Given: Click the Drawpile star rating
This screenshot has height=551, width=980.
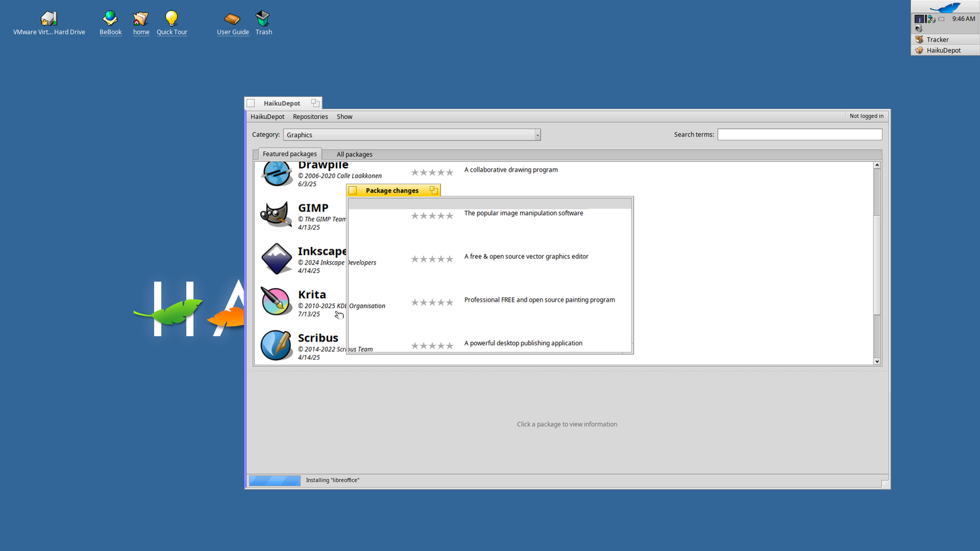Looking at the screenshot, I should (x=432, y=172).
